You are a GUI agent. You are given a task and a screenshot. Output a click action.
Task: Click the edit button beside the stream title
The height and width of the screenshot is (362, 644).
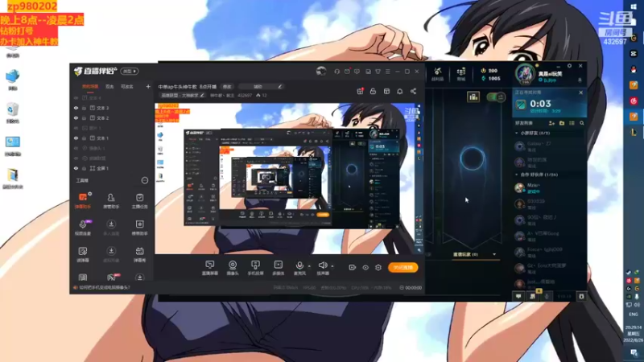point(227,87)
